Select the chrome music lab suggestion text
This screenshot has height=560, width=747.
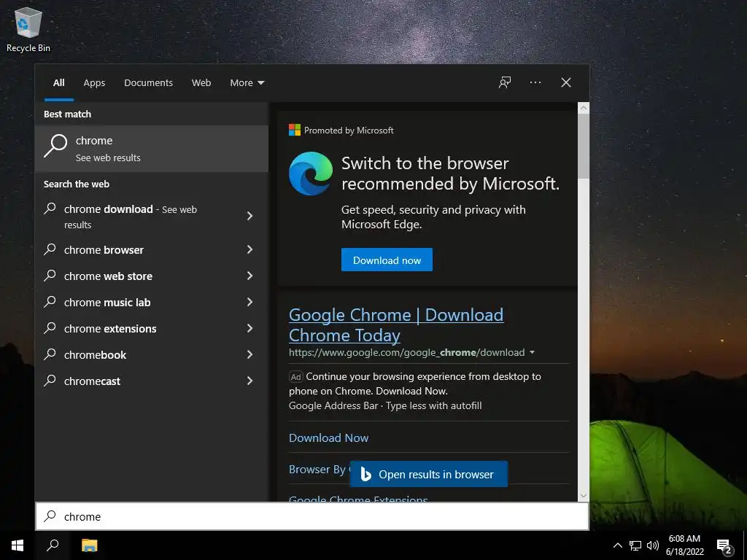point(107,302)
